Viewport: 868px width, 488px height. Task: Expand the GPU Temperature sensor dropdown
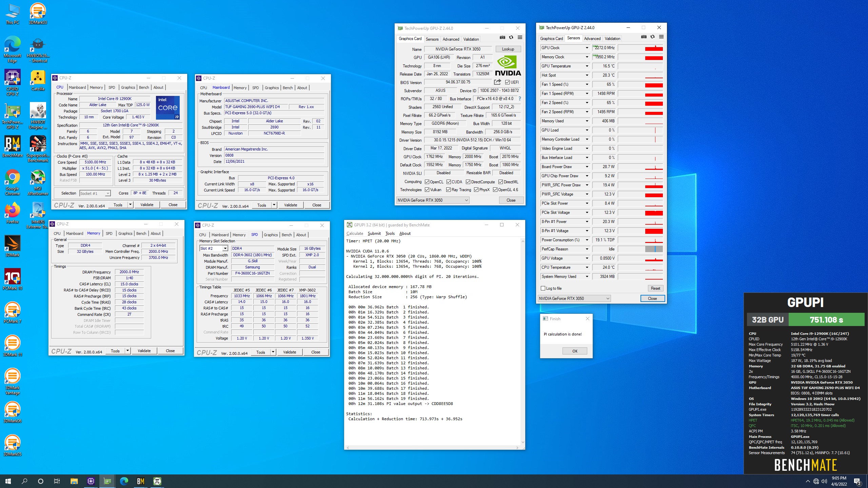(587, 66)
